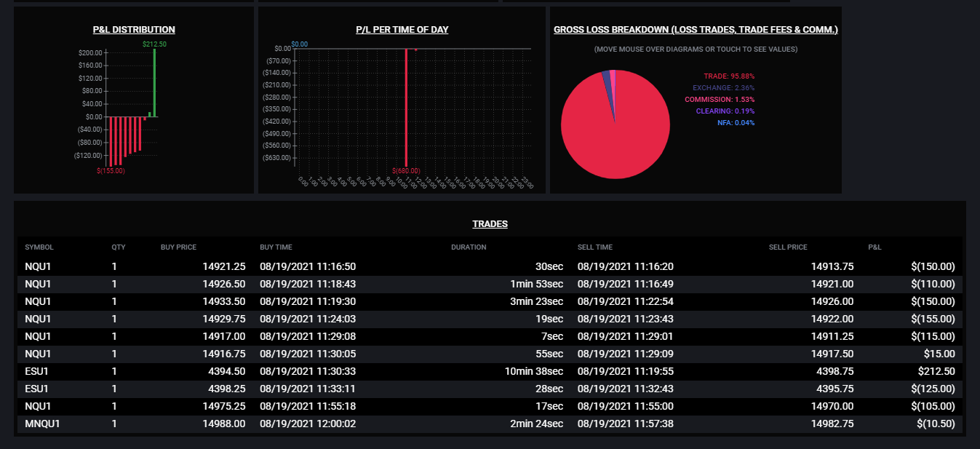Click the $212.50 label above green bar
Screen dimensions: 980x449
point(155,44)
